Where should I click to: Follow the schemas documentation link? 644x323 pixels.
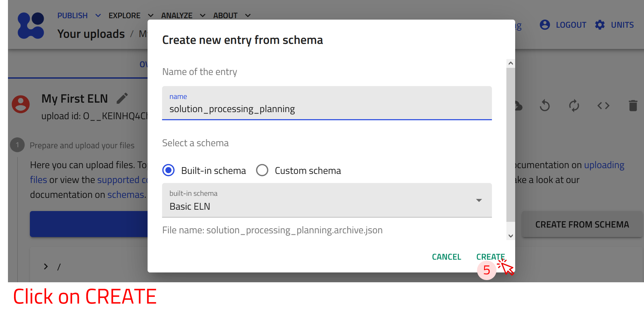[125, 194]
